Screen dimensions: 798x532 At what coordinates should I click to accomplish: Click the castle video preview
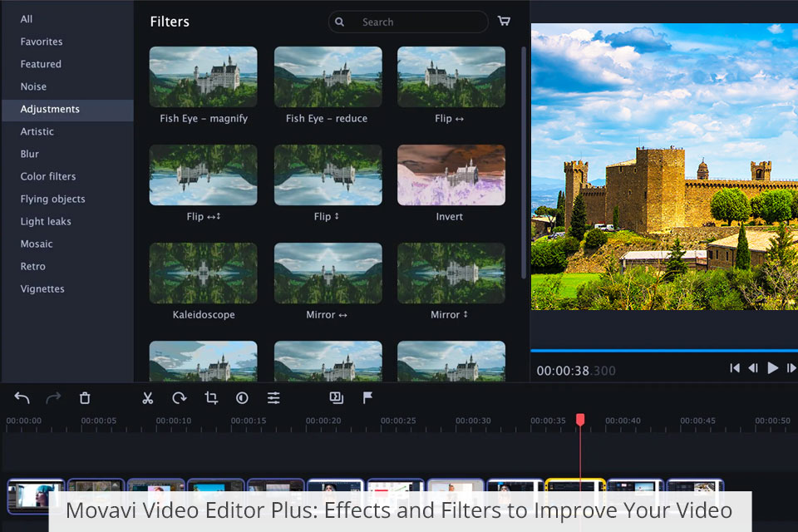[x=664, y=166]
